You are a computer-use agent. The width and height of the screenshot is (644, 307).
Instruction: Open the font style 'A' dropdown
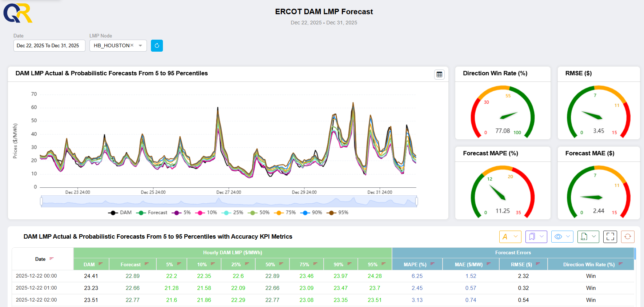[510, 236]
